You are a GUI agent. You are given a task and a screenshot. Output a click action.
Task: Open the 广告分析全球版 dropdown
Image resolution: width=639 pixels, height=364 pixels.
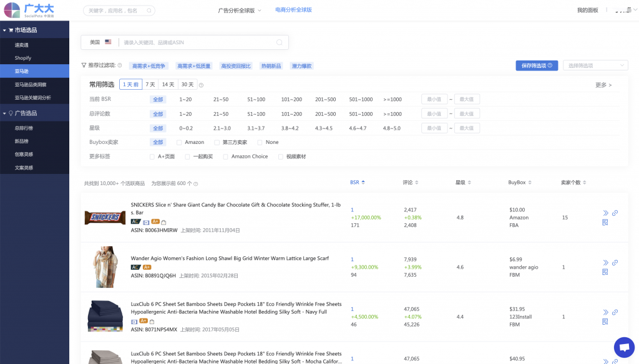(x=239, y=11)
